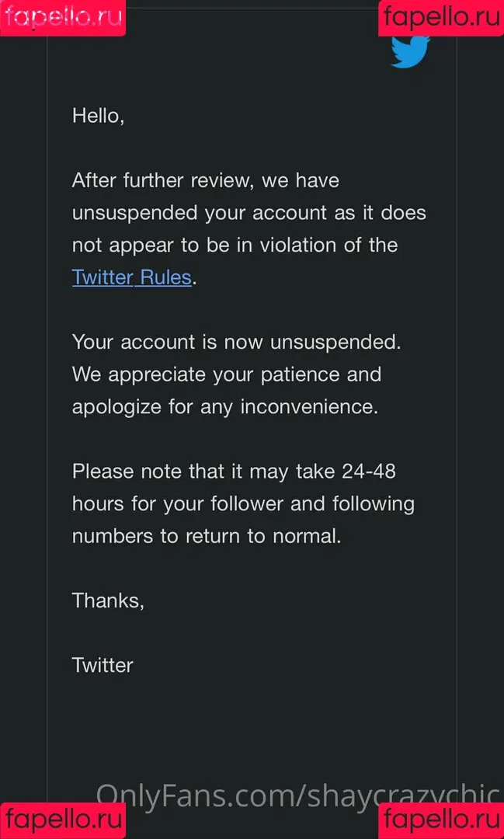Click the bottom-right fapello.ru watermark badge

pyautogui.click(x=441, y=820)
